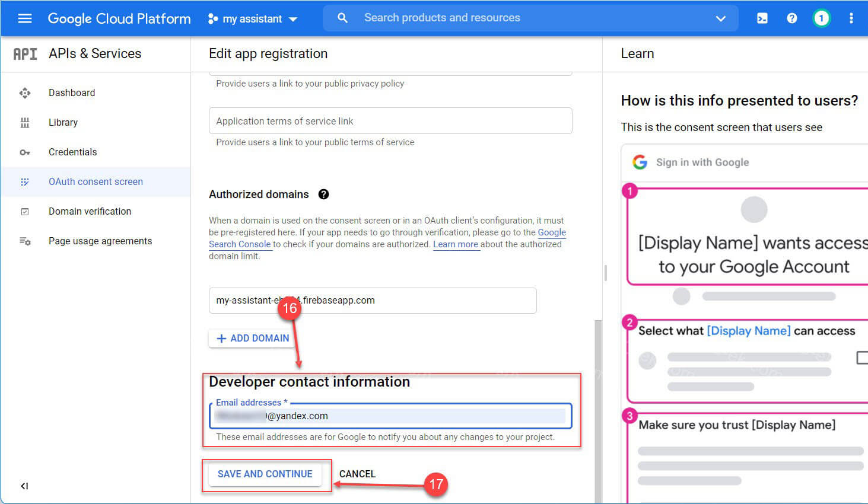Open the Library icon in APIs & Services

25,122
